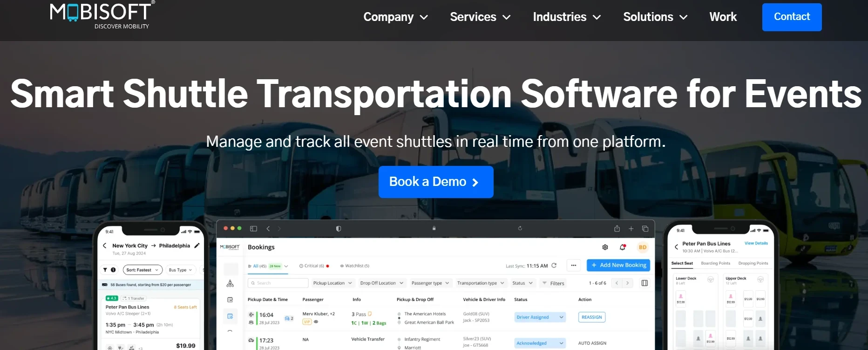The height and width of the screenshot is (350, 868).
Task: Click the Mobisoft logo in the header
Action: click(x=102, y=15)
